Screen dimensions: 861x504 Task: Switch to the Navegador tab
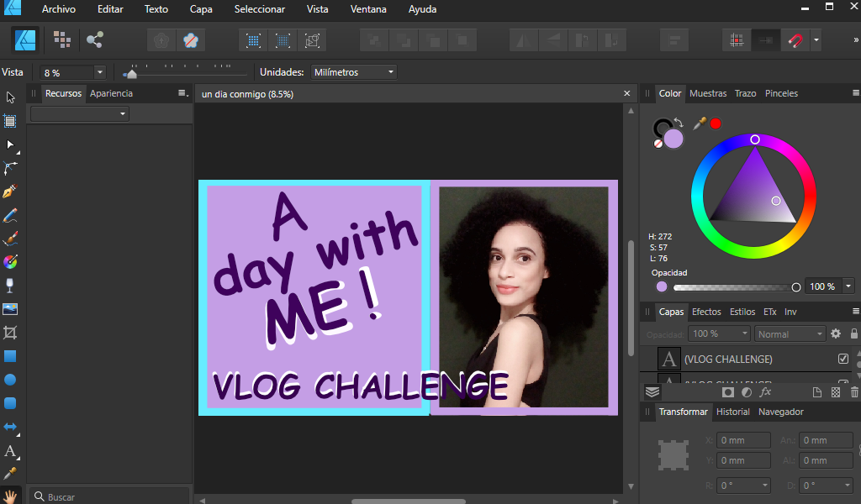point(781,412)
